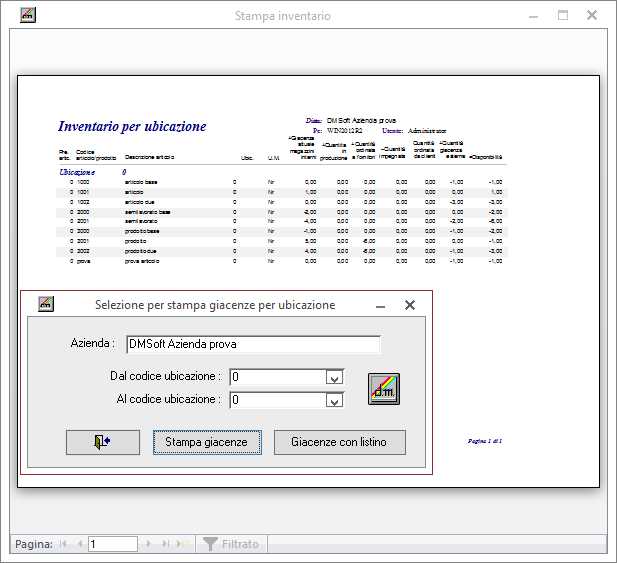Go to first page in navigation bar
This screenshot has width=617, height=563.
tap(64, 544)
